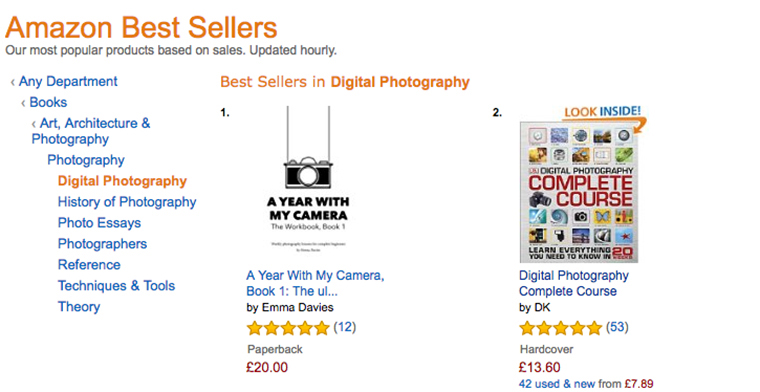760x392 pixels.
Task: Open A Year With My Camera cover image
Action: (308, 179)
